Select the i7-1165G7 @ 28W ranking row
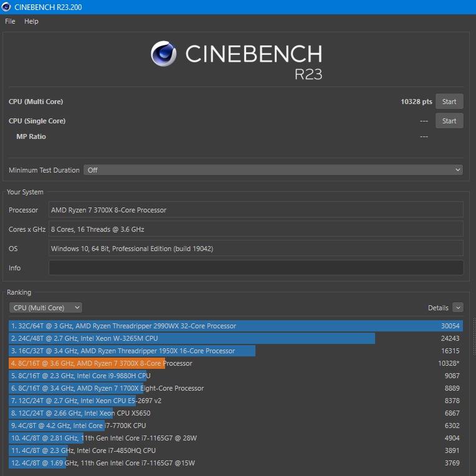 pyautogui.click(x=236, y=438)
